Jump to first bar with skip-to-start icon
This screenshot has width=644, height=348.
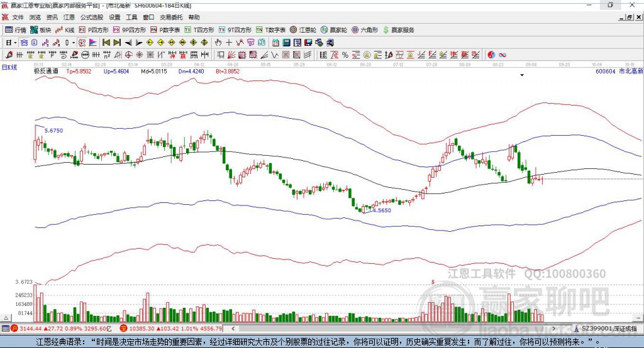click(x=106, y=43)
